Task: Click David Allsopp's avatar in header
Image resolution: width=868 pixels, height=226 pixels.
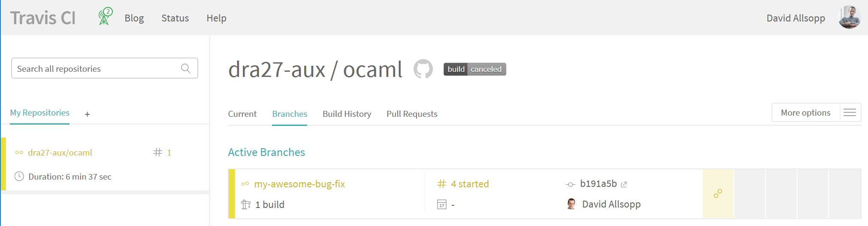Action: 850,18
